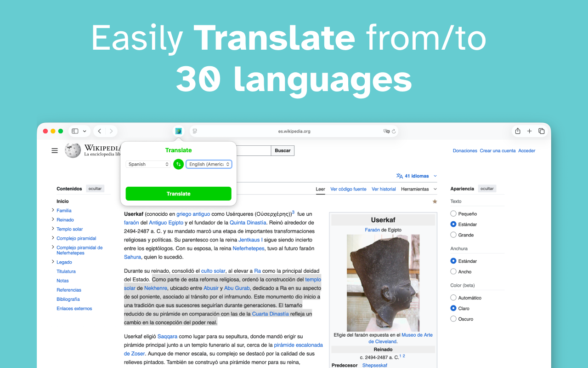Hide Apariencia panel with ocultar button
The width and height of the screenshot is (588, 368).
[x=487, y=189]
